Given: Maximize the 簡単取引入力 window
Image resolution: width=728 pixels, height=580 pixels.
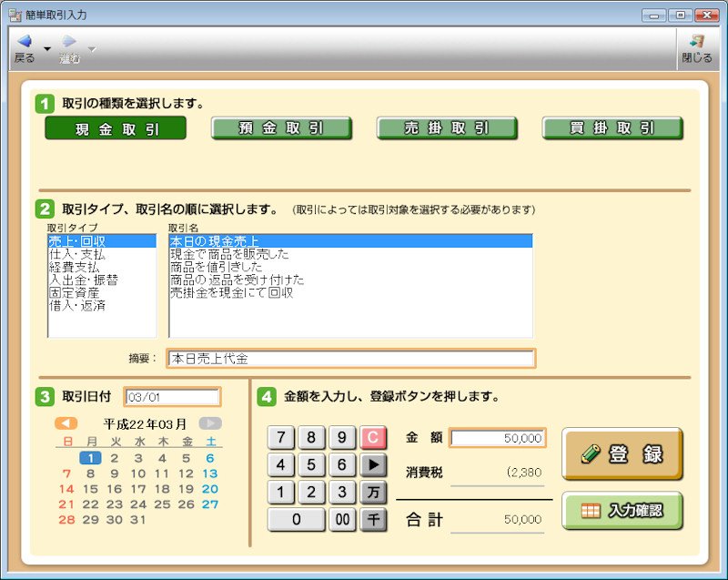Looking at the screenshot, I should (680, 15).
